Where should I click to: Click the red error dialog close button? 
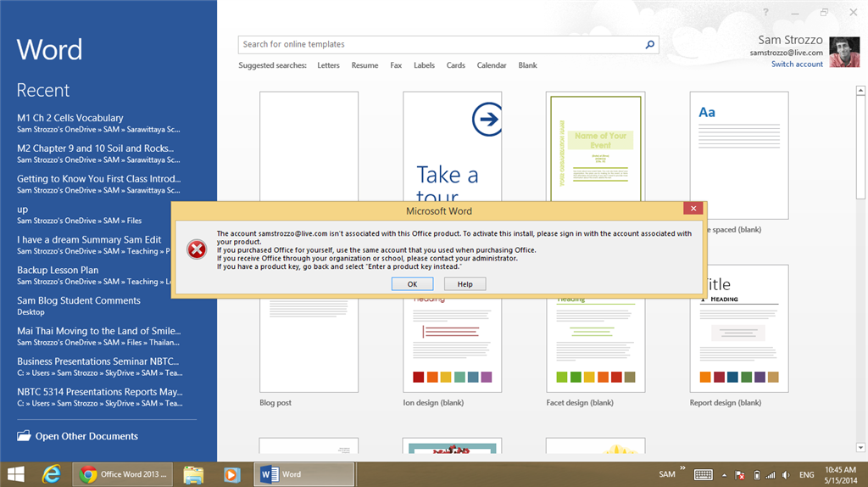pyautogui.click(x=693, y=209)
